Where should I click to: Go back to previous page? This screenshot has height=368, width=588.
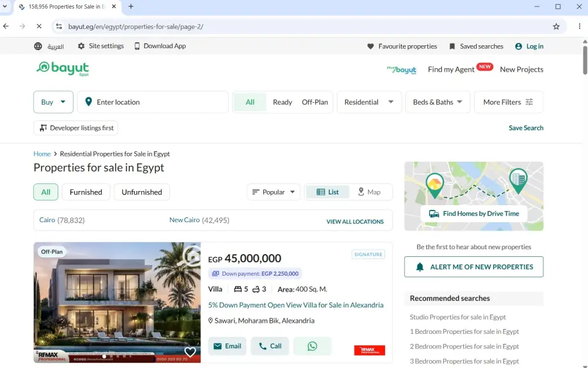click(6, 26)
